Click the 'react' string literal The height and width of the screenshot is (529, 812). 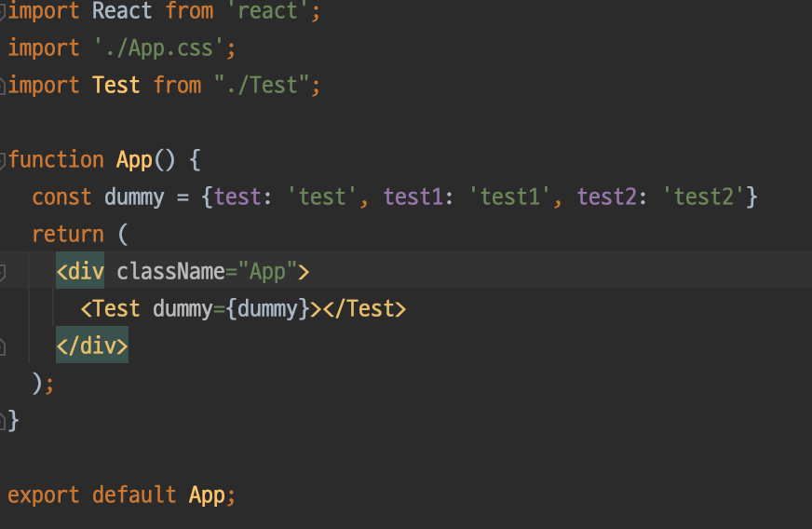click(x=268, y=11)
